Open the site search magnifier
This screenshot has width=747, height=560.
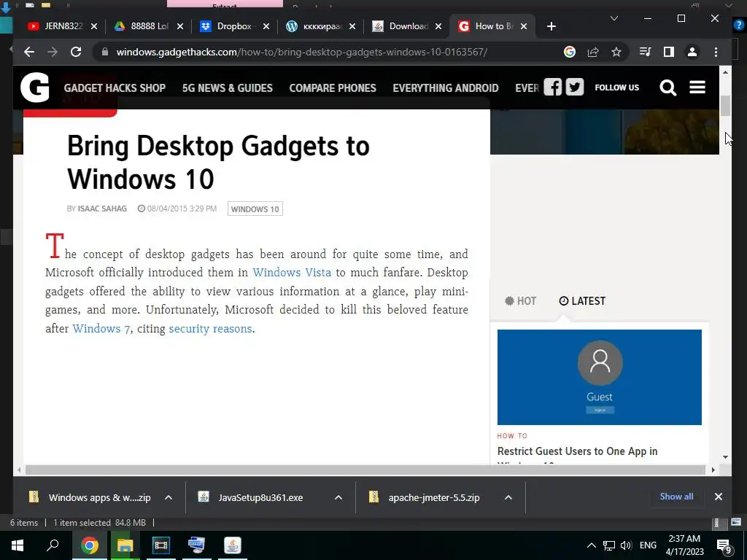tap(667, 87)
